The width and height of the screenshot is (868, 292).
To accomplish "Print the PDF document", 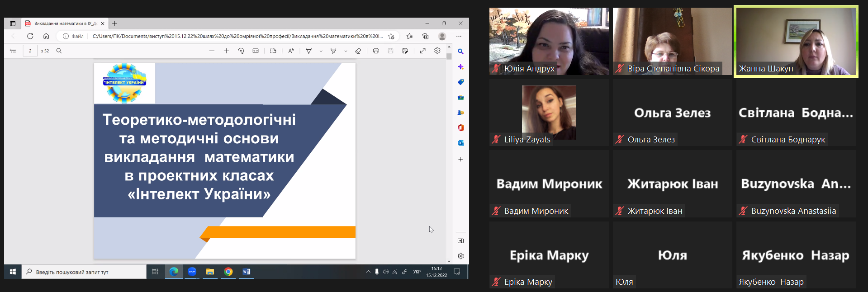I will coord(376,51).
